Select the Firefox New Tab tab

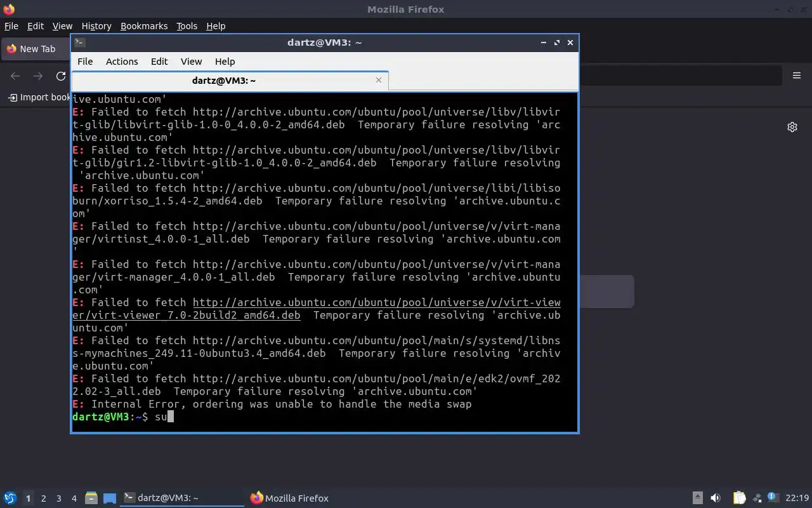point(36,49)
